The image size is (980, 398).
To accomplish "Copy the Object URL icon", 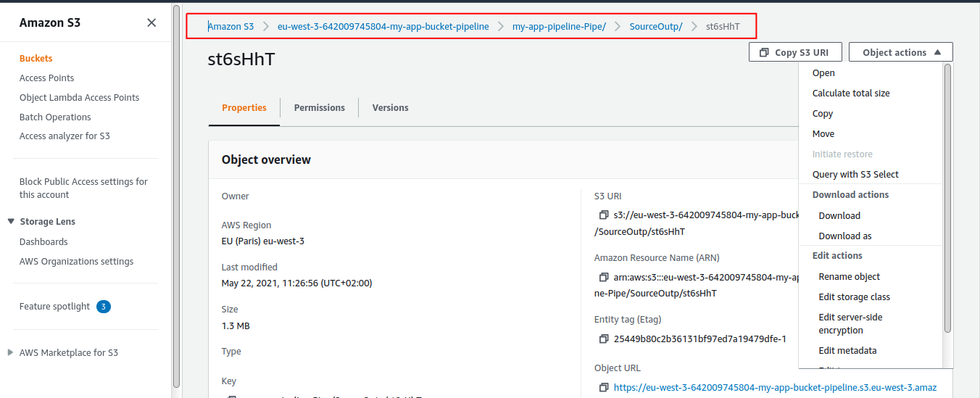I will pyautogui.click(x=603, y=388).
